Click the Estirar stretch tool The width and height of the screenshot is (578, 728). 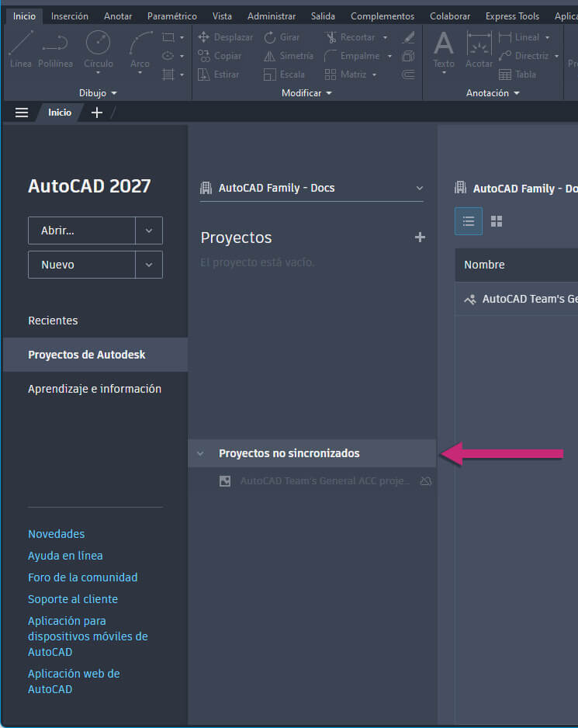tap(219, 75)
